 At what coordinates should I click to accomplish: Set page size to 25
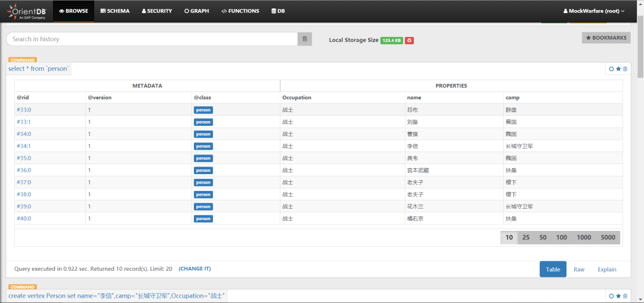(x=526, y=237)
